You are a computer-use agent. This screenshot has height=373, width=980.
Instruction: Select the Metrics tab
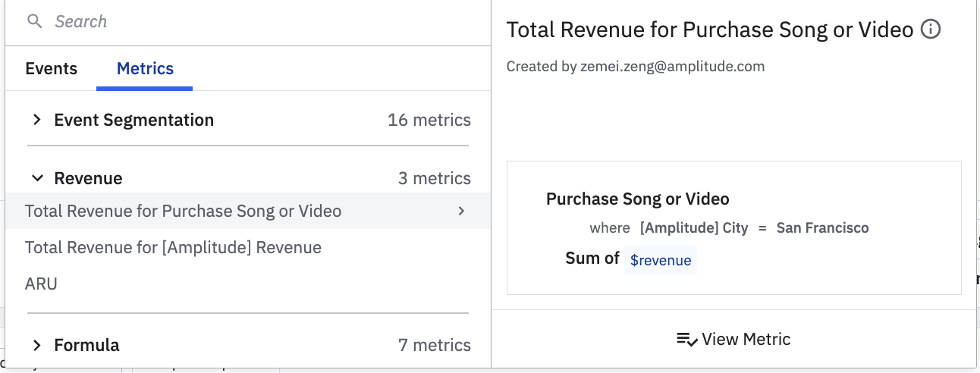point(145,68)
